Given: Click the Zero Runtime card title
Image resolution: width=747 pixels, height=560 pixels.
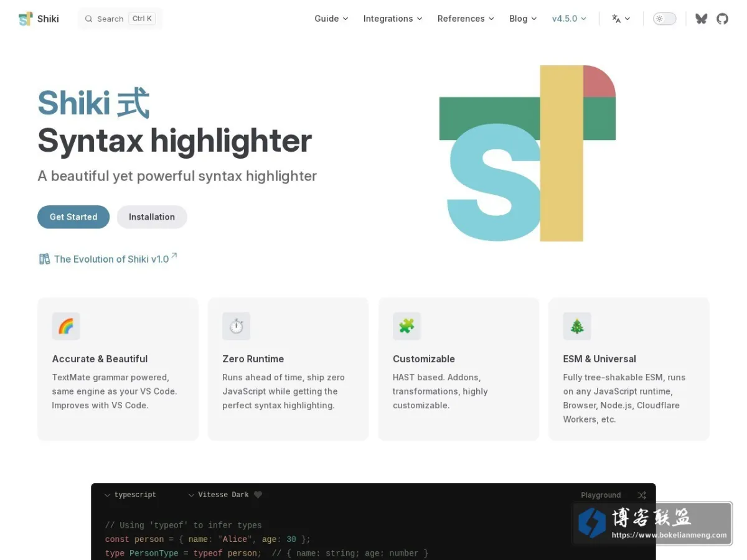Looking at the screenshot, I should 253,359.
